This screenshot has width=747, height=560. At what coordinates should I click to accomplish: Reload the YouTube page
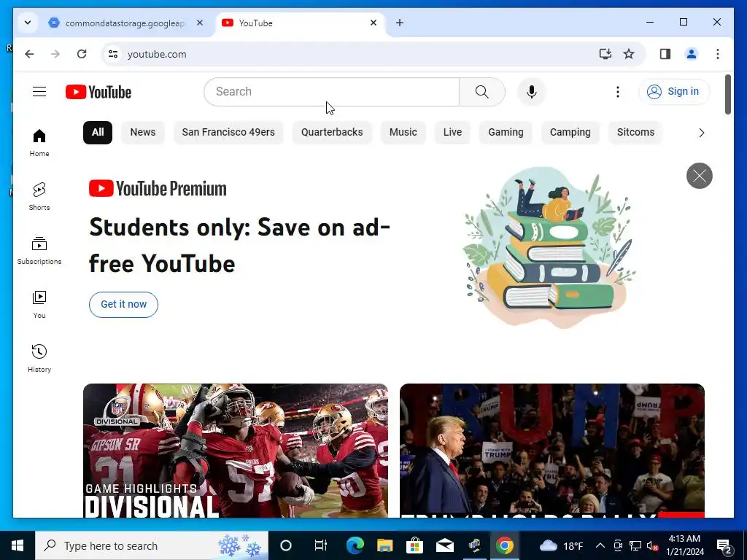tap(82, 54)
